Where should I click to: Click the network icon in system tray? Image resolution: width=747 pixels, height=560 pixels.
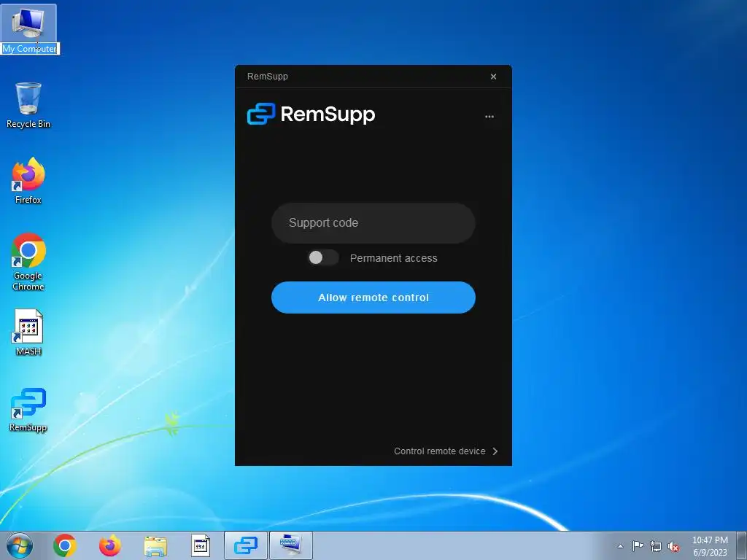click(x=656, y=546)
